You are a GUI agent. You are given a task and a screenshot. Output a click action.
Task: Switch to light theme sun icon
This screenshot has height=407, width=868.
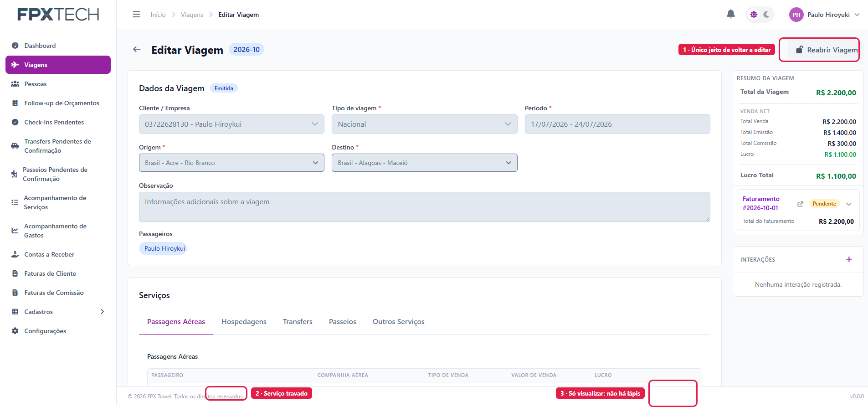754,15
